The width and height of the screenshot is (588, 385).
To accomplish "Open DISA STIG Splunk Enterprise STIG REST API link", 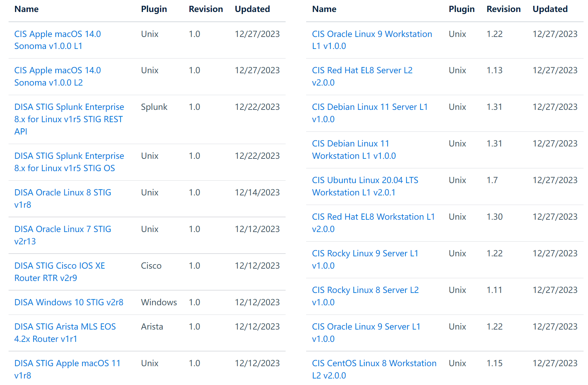I will coord(69,119).
